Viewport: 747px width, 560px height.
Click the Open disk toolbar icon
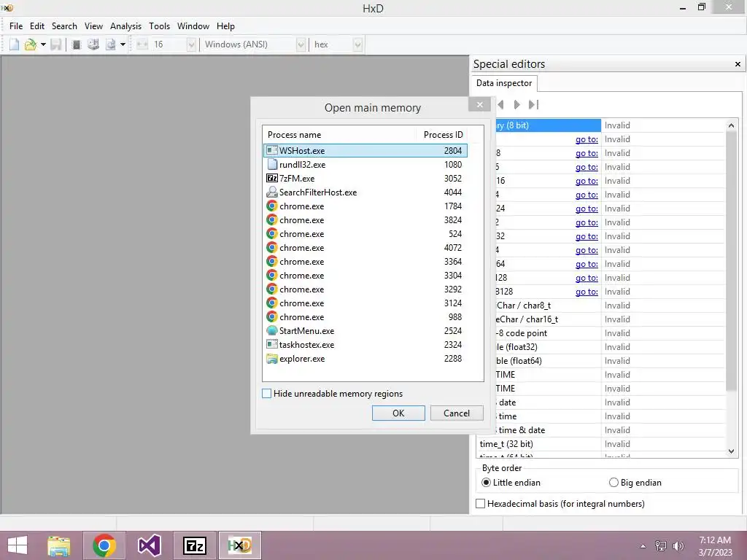pos(93,44)
